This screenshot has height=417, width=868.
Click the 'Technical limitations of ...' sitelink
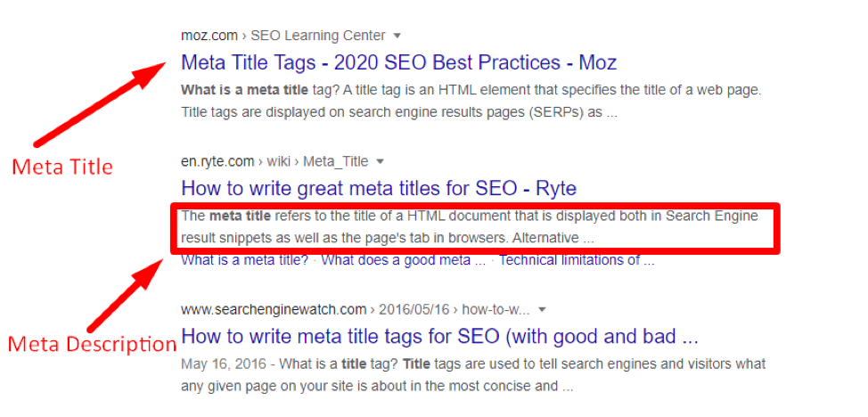pyautogui.click(x=577, y=260)
